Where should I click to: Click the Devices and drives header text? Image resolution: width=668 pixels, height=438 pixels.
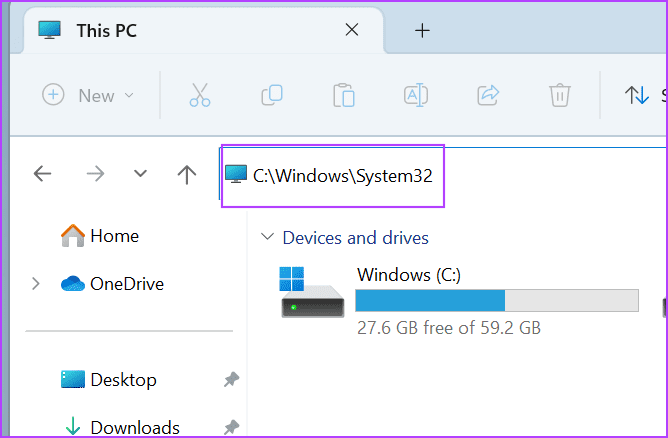[356, 238]
